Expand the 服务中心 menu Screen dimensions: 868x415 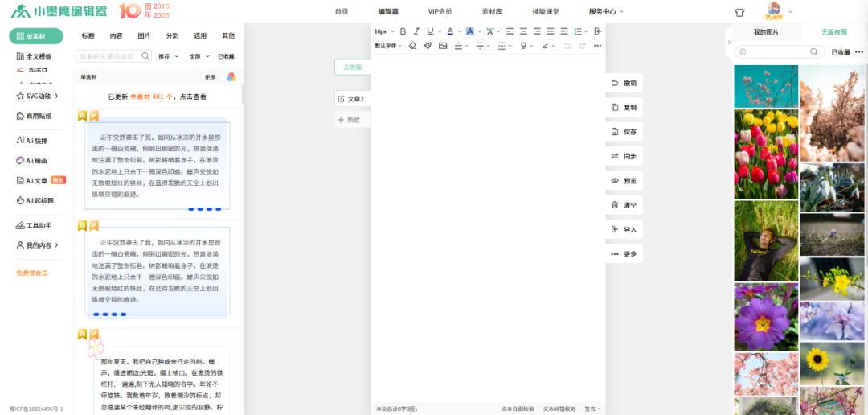(606, 11)
